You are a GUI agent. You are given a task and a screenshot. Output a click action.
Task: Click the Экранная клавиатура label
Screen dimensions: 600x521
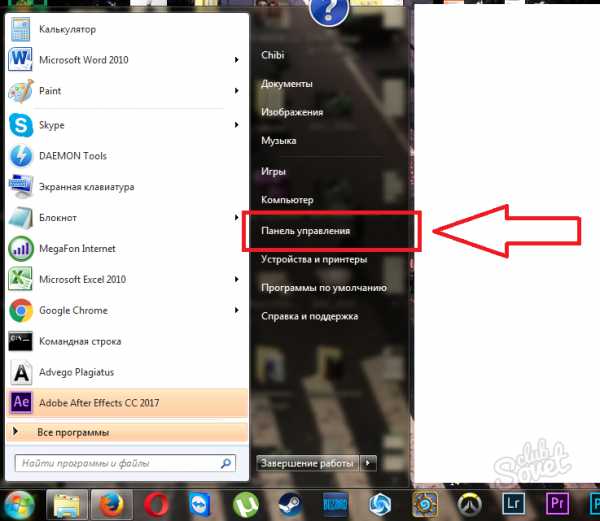(86, 187)
